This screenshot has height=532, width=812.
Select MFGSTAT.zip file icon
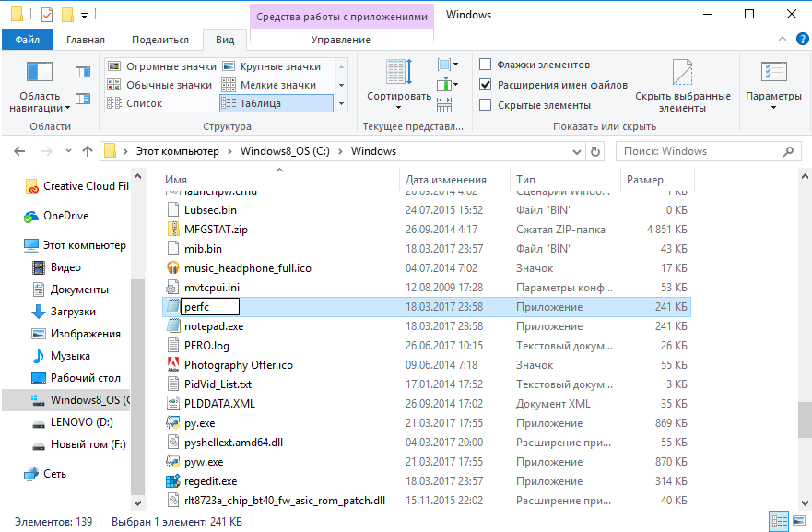pos(172,229)
